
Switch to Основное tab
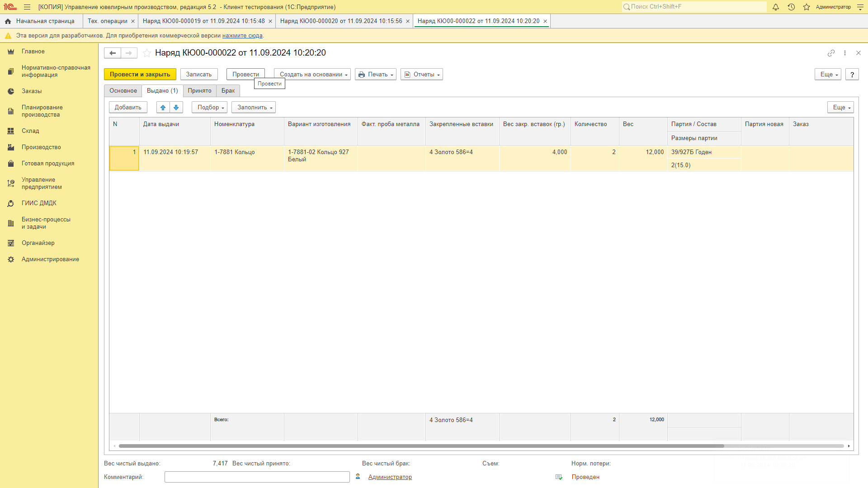[x=123, y=91]
